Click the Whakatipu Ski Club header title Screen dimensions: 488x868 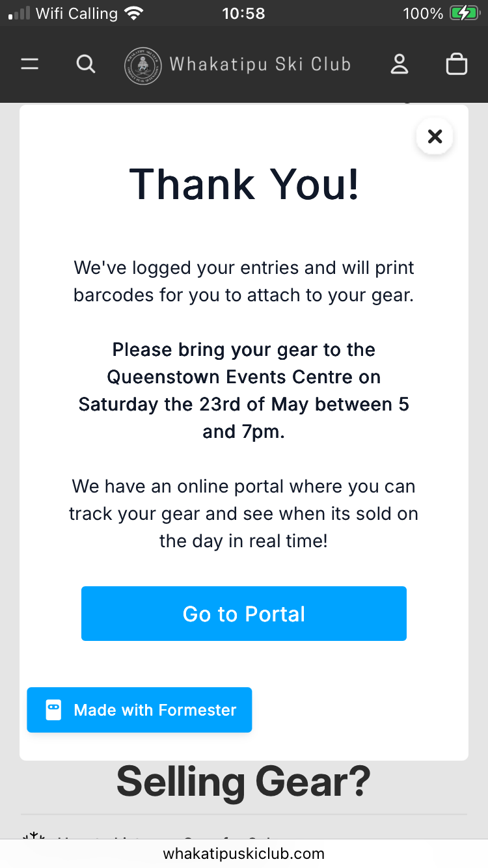click(260, 64)
